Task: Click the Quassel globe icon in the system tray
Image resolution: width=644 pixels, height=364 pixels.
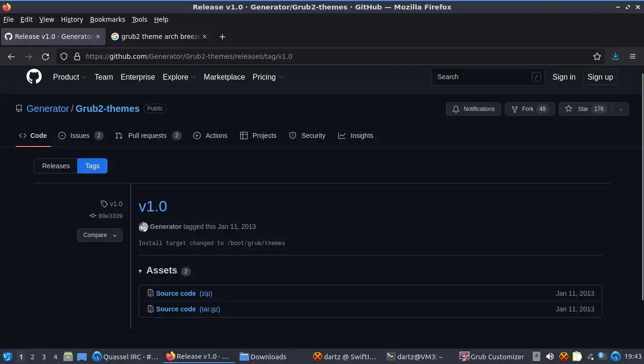Action: [x=615, y=356]
